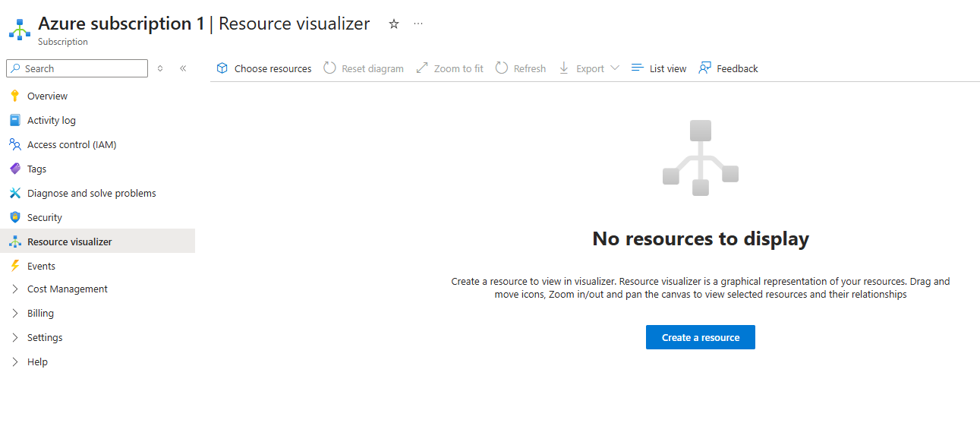Viewport: 980px width, 423px height.
Task: Expand the Billing chevron
Action: tap(15, 313)
